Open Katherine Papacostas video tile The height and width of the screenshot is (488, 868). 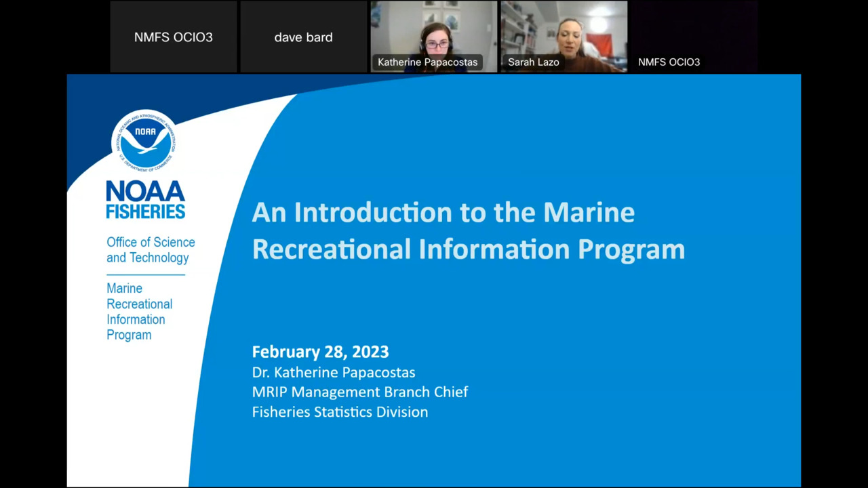click(434, 37)
